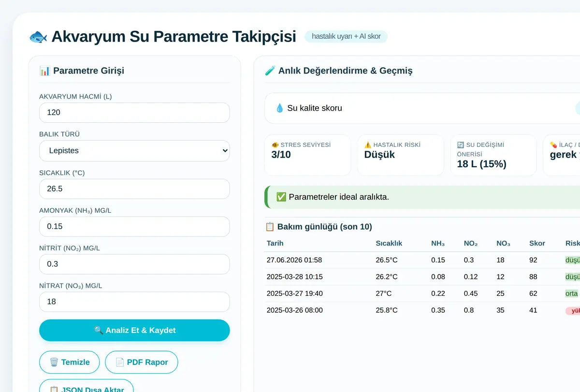The width and height of the screenshot is (580, 392).
Task: Click the Tarih column header
Action: 275,243
